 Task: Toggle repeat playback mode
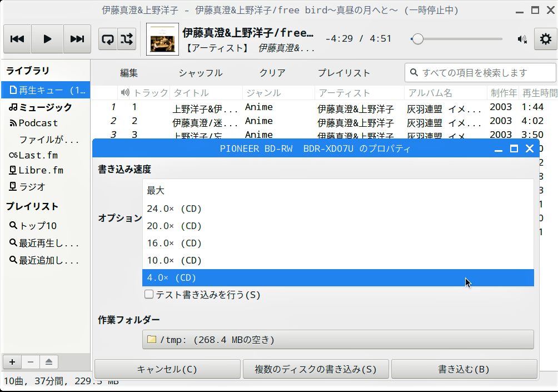108,39
